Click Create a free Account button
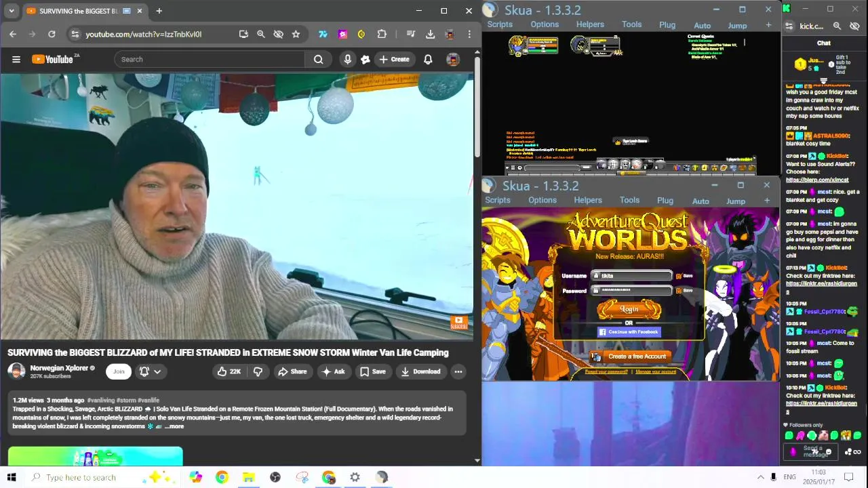868x488 pixels. [631, 357]
